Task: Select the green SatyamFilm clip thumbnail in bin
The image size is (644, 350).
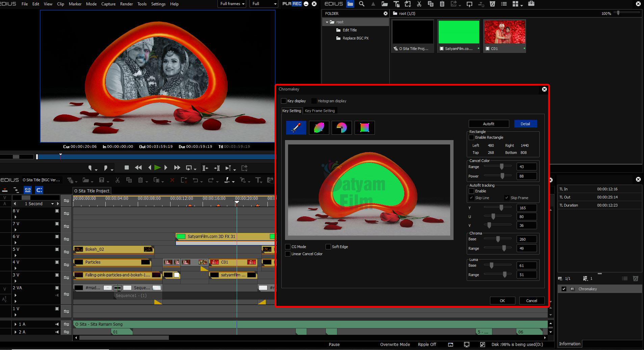Action: coord(458,32)
